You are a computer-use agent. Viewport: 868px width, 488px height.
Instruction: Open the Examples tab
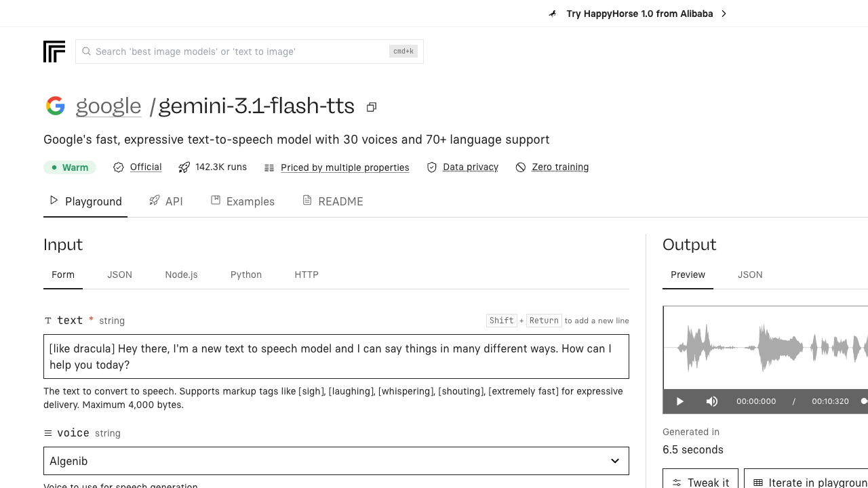click(x=242, y=201)
